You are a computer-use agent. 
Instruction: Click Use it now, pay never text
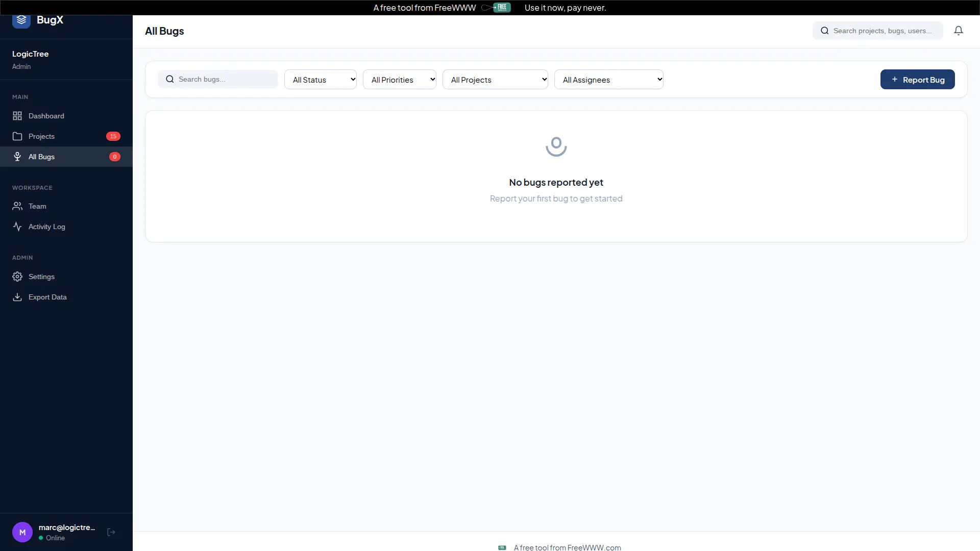coord(565,8)
